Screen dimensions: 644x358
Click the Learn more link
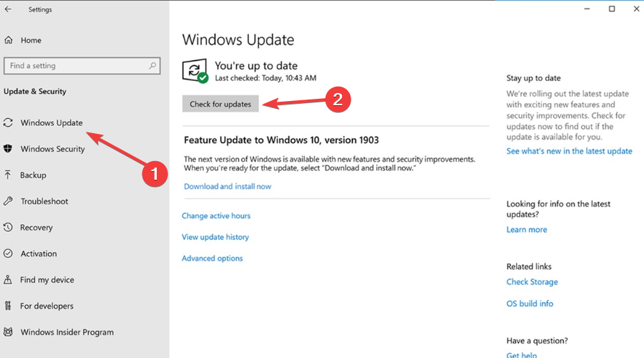(527, 230)
